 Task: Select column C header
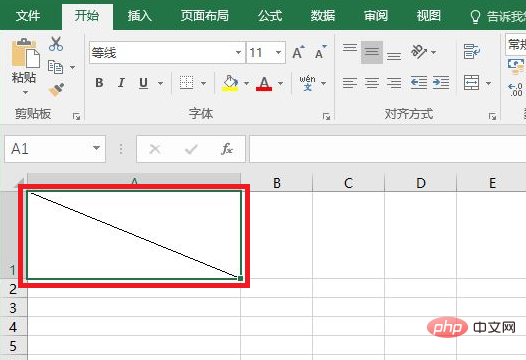[x=348, y=183]
